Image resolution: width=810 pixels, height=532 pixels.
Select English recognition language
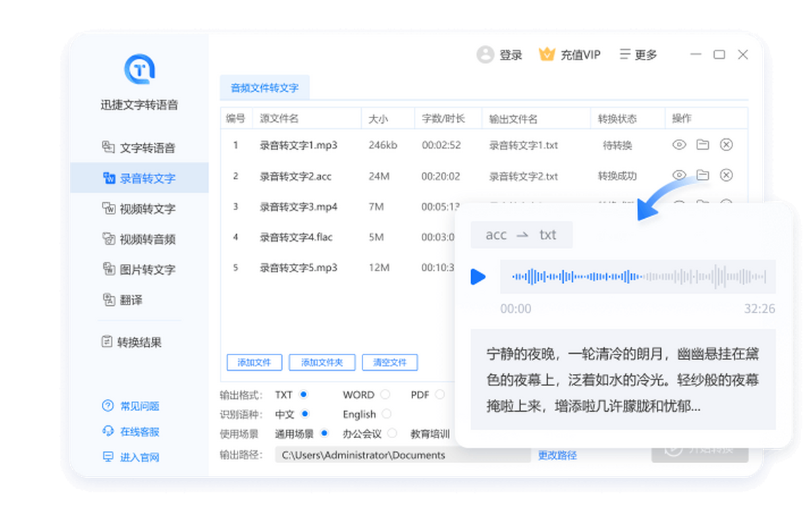click(x=386, y=414)
